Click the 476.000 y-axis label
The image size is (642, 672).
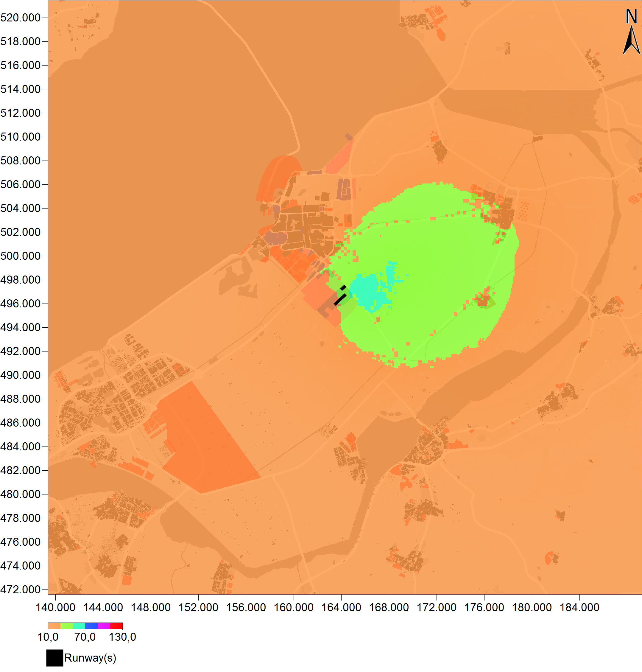21,542
